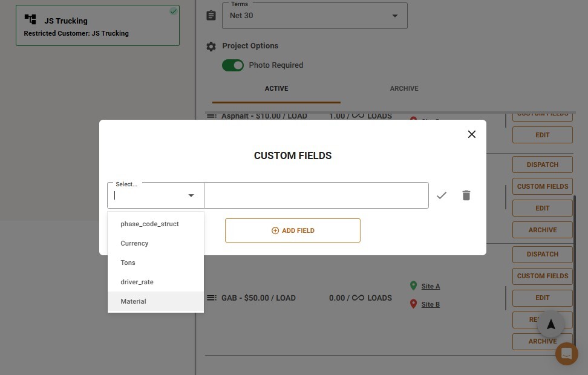The width and height of the screenshot is (588, 375).
Task: Click EDIT for the GAB row
Action: pyautogui.click(x=542, y=298)
